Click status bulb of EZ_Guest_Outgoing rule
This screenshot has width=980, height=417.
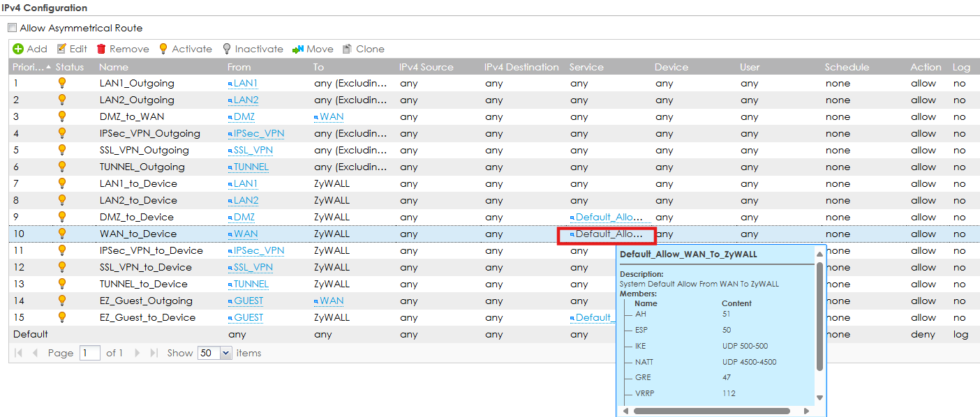[x=62, y=301]
